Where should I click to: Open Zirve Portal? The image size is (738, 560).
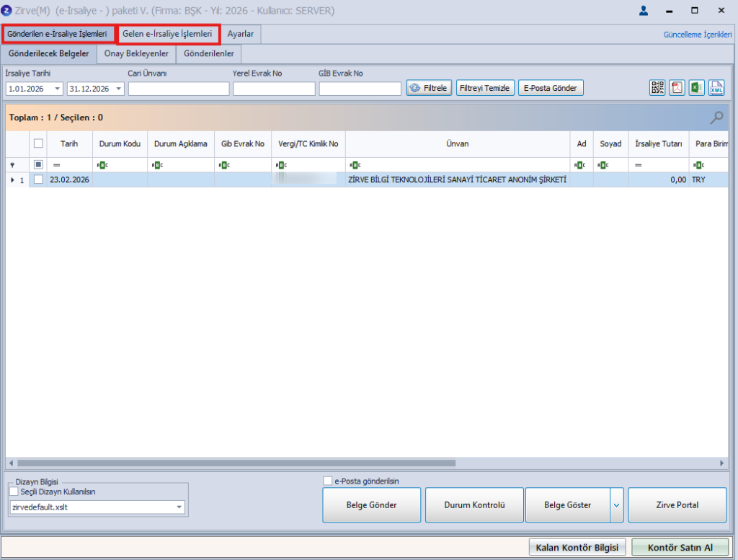[677, 505]
